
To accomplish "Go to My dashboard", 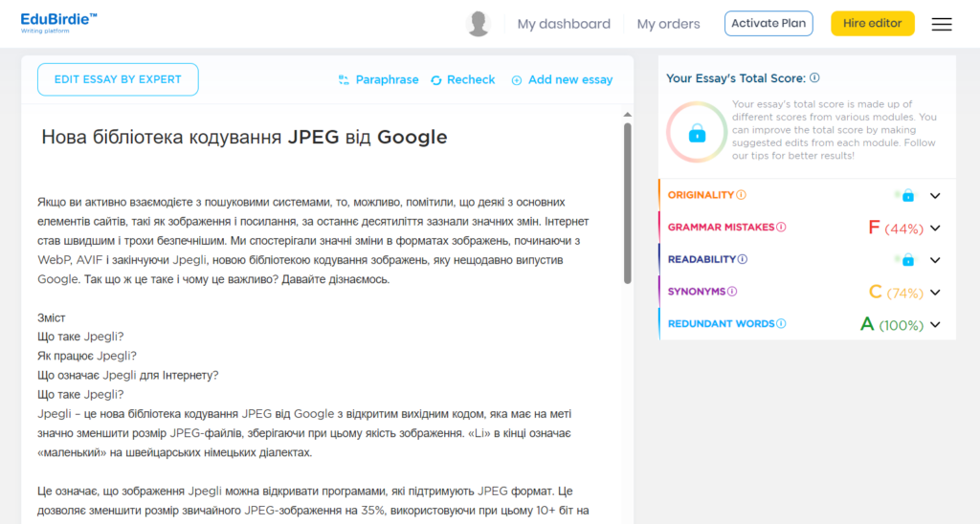I will (x=564, y=24).
